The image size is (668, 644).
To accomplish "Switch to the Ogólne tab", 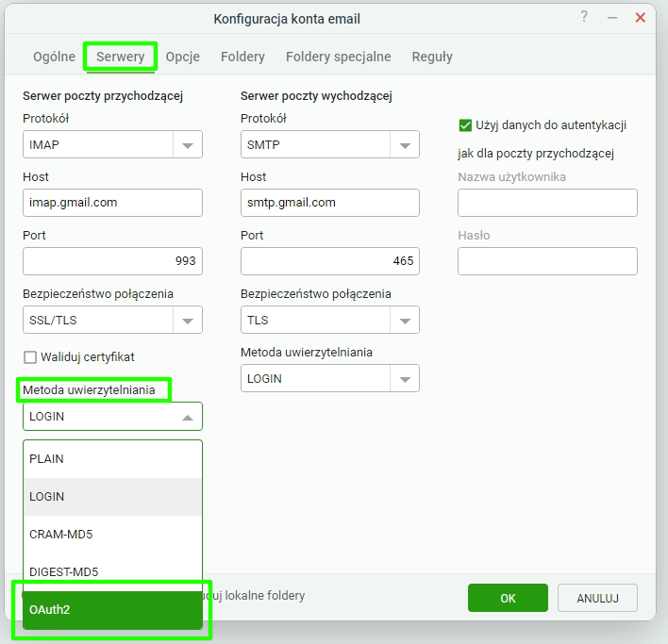I will coord(54,57).
